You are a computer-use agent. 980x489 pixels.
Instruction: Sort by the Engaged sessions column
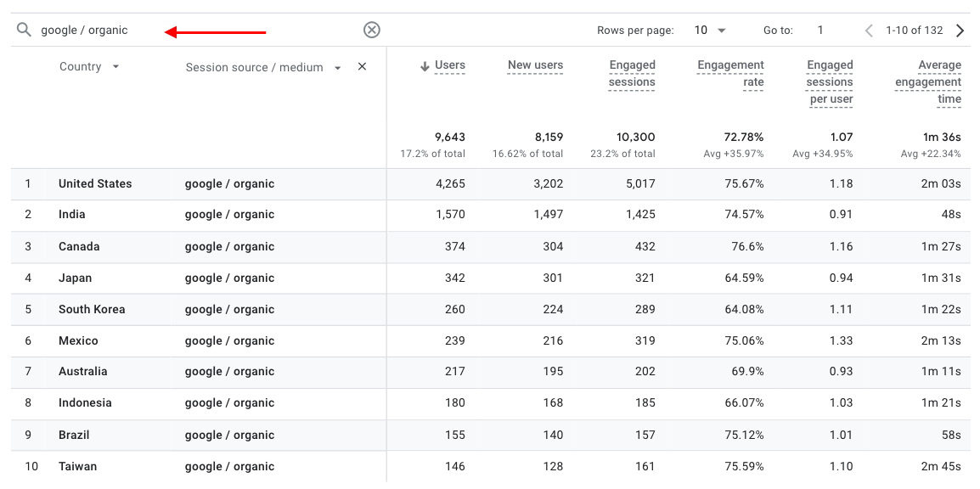click(632, 74)
